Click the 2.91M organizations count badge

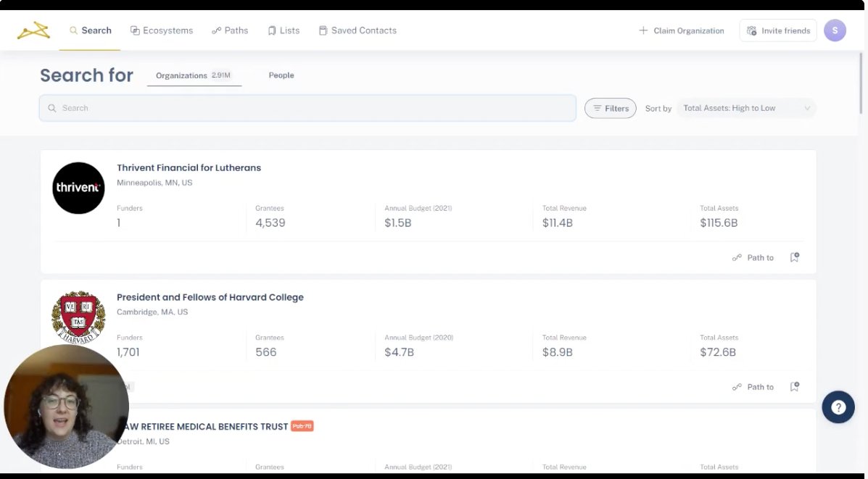(221, 75)
